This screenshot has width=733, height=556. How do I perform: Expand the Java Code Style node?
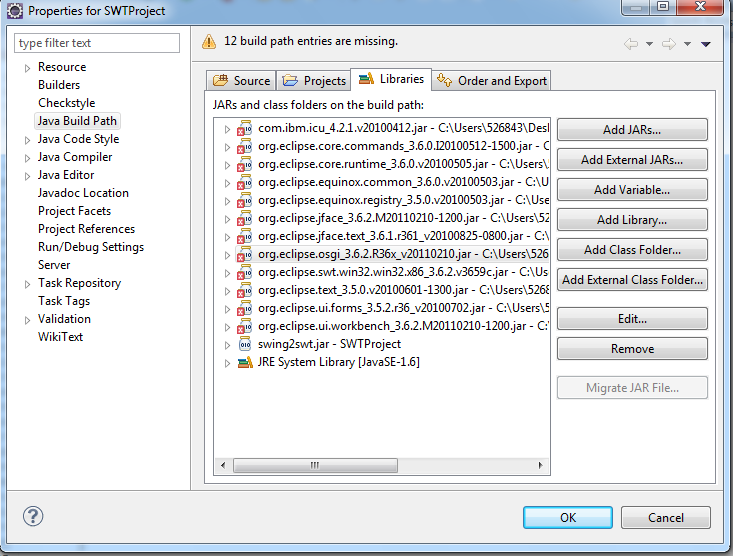(x=27, y=140)
